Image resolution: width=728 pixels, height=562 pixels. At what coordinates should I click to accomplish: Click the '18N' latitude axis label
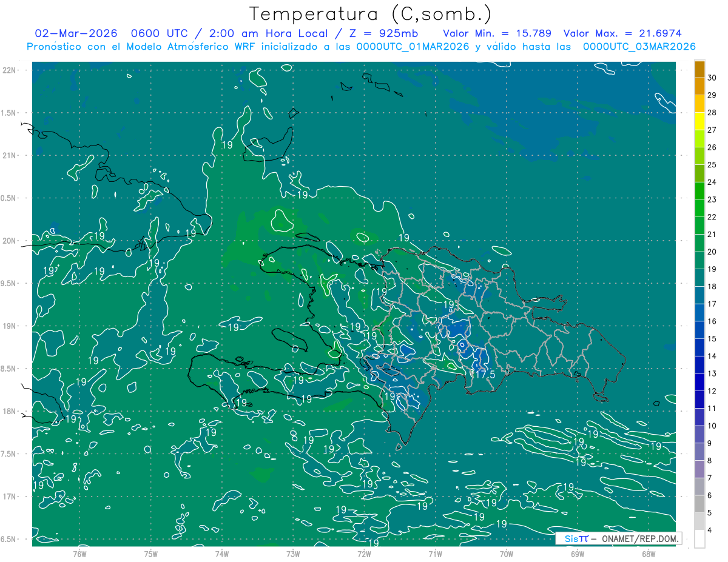pyautogui.click(x=8, y=411)
